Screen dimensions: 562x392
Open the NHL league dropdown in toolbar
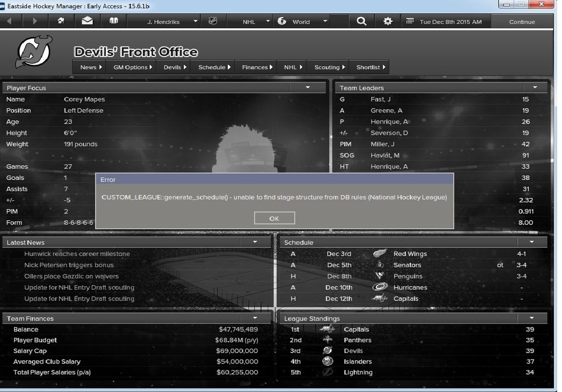click(268, 21)
